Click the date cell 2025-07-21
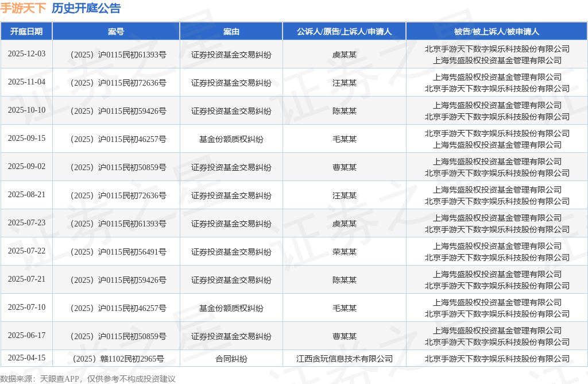Image resolution: width=588 pixels, height=384 pixels. tap(26, 279)
